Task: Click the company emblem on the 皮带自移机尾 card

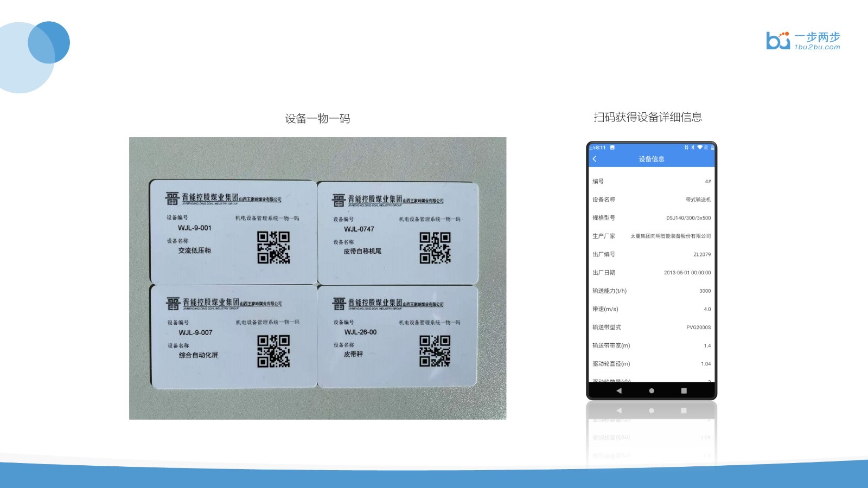Action: tap(339, 200)
